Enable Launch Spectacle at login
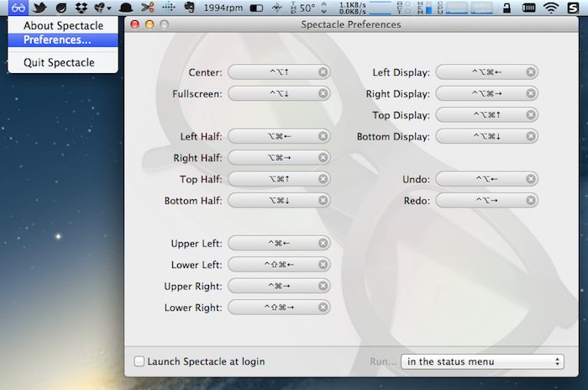Image resolution: width=588 pixels, height=390 pixels. (139, 361)
